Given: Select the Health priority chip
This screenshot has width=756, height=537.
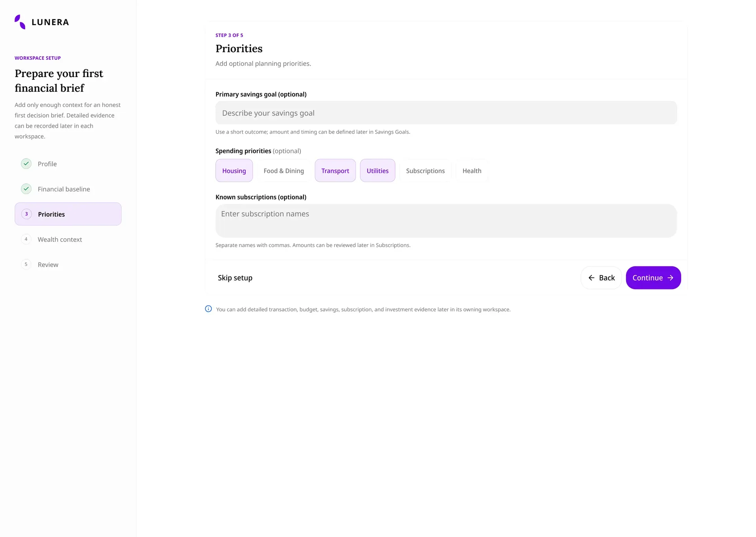Looking at the screenshot, I should tap(472, 171).
